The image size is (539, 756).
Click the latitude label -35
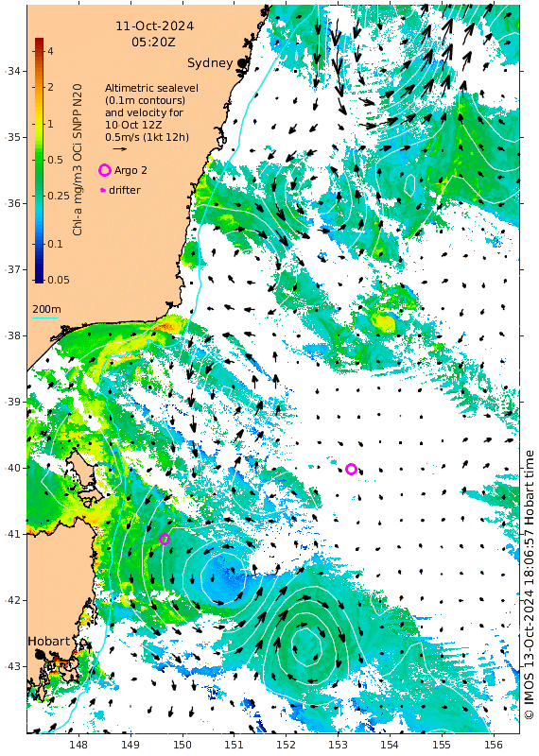tap(13, 137)
